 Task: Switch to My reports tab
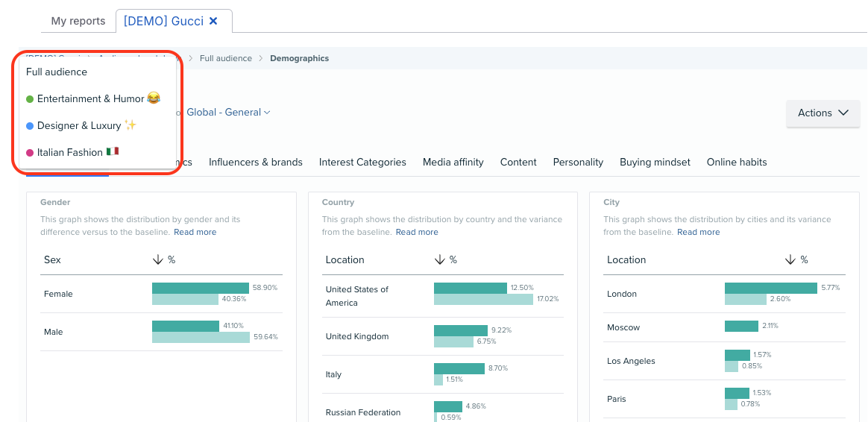78,21
